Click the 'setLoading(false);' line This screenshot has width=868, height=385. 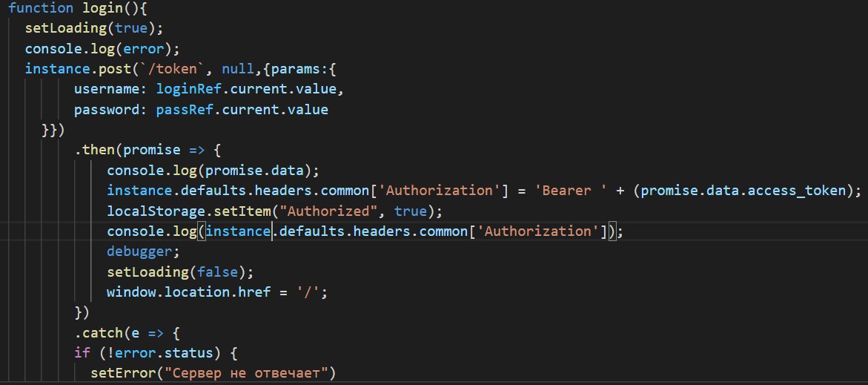pos(180,272)
